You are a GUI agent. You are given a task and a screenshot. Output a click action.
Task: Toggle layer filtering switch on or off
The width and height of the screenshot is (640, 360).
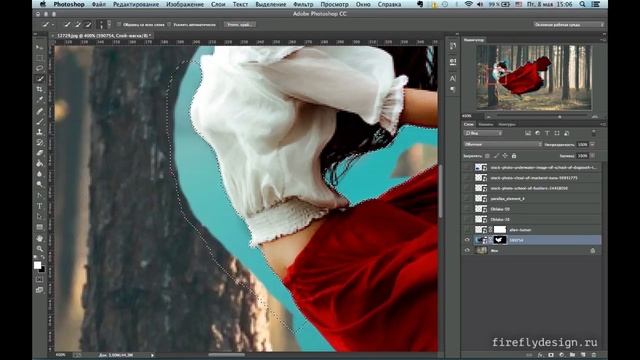[x=593, y=133]
